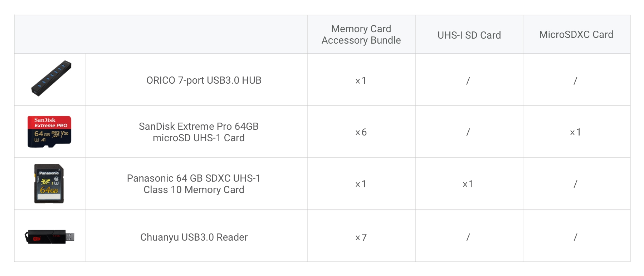Click x1 SanDisk quantity under MicroSDXC Card
This screenshot has height=276, width=644.
tap(575, 132)
